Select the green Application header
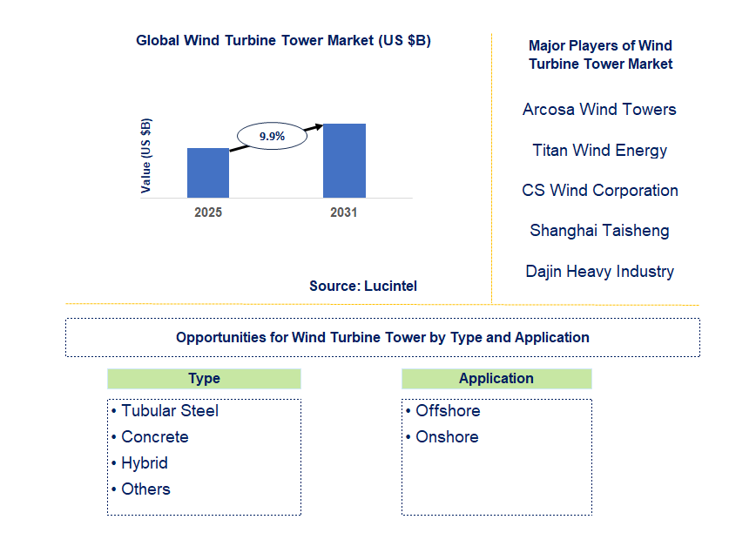The height and width of the screenshot is (533, 756). coord(496,379)
